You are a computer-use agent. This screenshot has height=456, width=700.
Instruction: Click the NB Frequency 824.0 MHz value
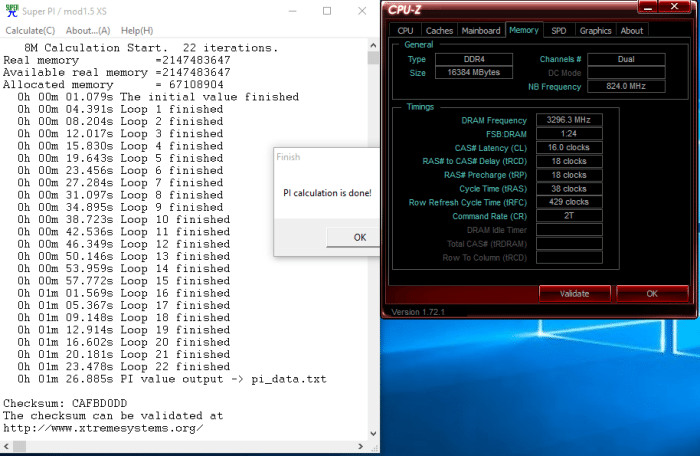coord(626,86)
